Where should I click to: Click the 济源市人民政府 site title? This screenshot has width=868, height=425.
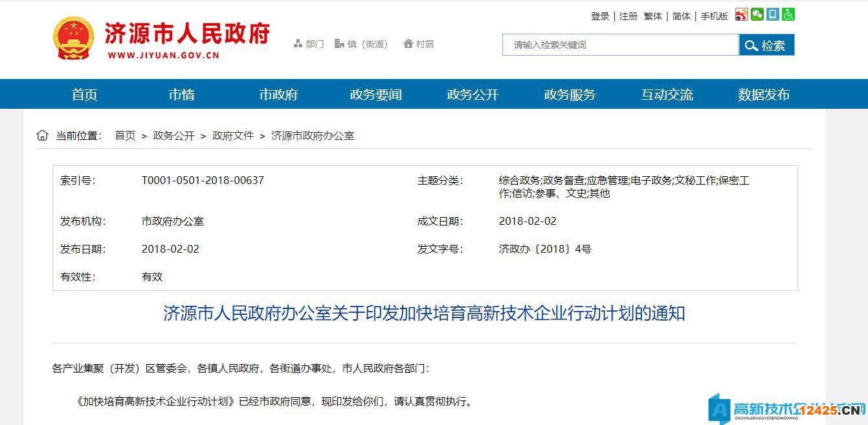coord(187,33)
